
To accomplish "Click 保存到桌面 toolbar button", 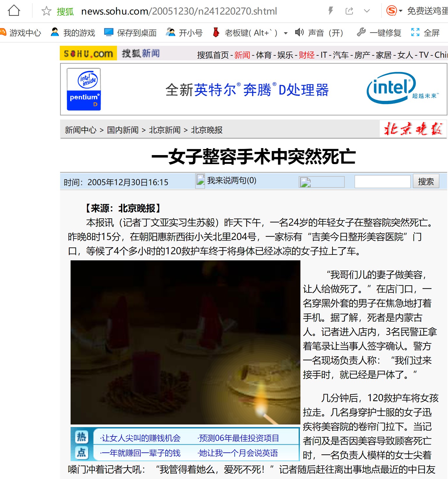I will pyautogui.click(x=130, y=32).
